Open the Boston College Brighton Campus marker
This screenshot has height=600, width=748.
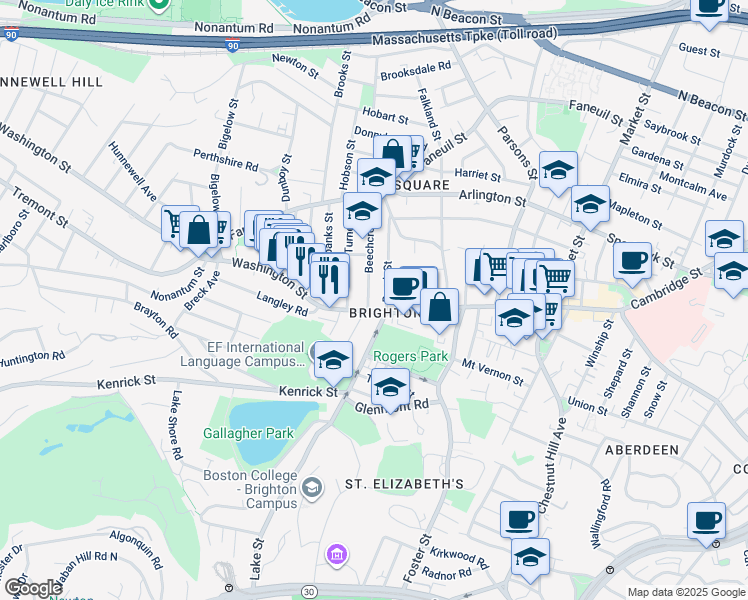313,487
